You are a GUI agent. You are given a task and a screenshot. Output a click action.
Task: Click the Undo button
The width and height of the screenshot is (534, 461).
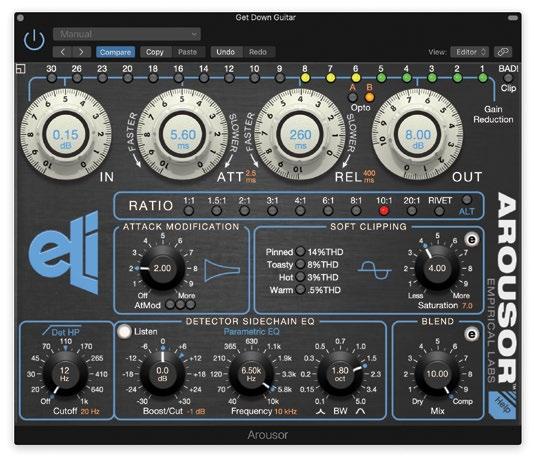pos(226,52)
